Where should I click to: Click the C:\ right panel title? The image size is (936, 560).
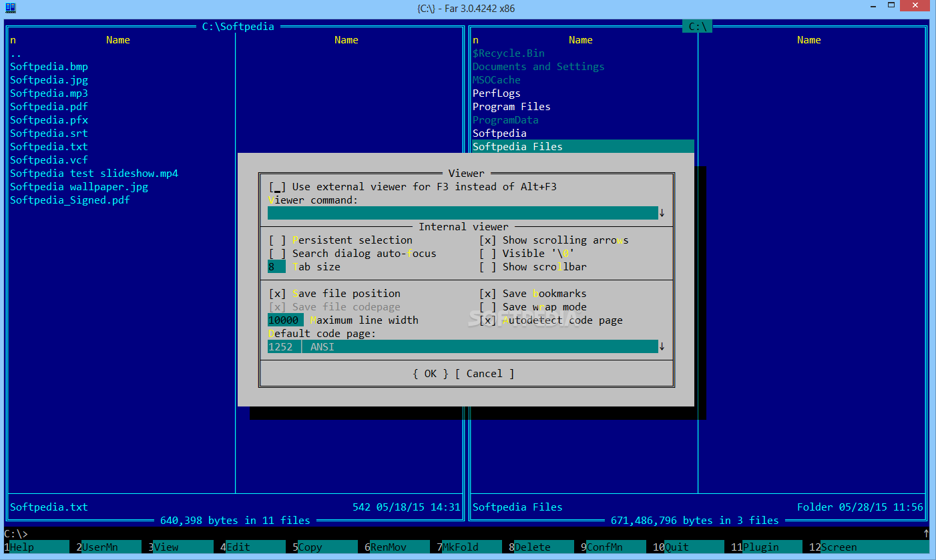click(x=698, y=27)
